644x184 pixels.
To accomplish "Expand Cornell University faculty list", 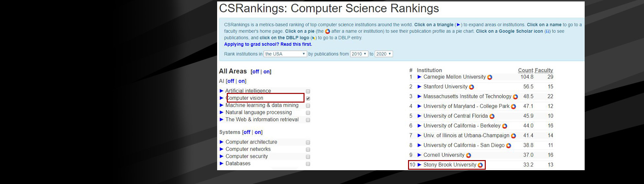I will tap(420, 155).
